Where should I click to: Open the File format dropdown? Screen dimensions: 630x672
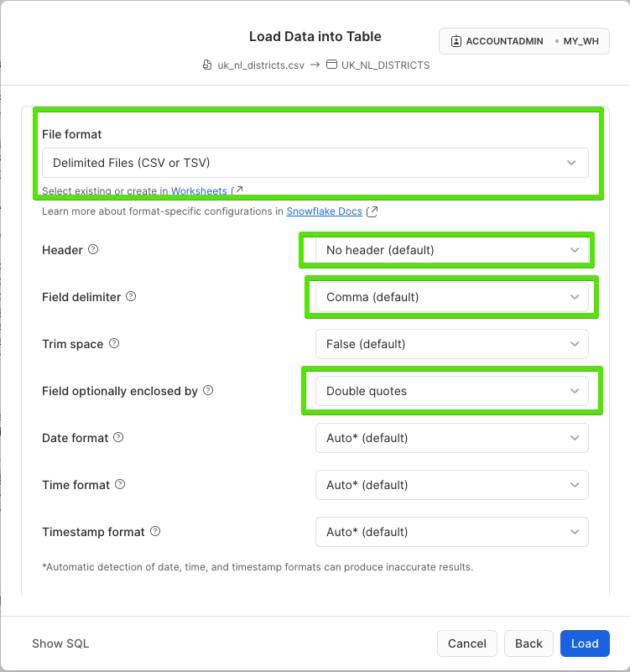pyautogui.click(x=315, y=163)
